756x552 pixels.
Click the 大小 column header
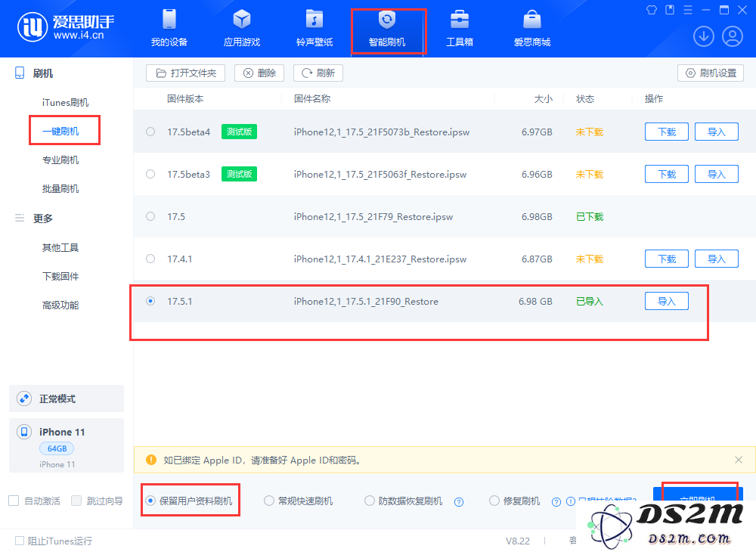544,99
